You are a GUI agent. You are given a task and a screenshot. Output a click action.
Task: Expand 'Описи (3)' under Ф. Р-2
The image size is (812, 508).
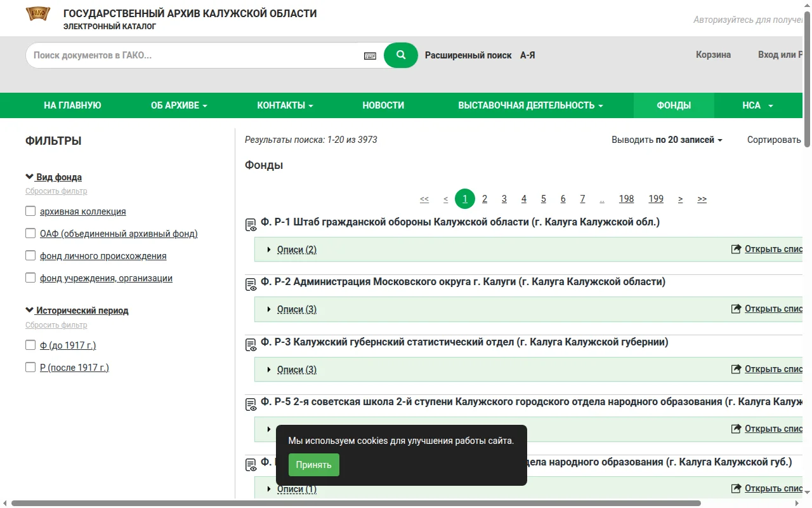click(x=296, y=309)
